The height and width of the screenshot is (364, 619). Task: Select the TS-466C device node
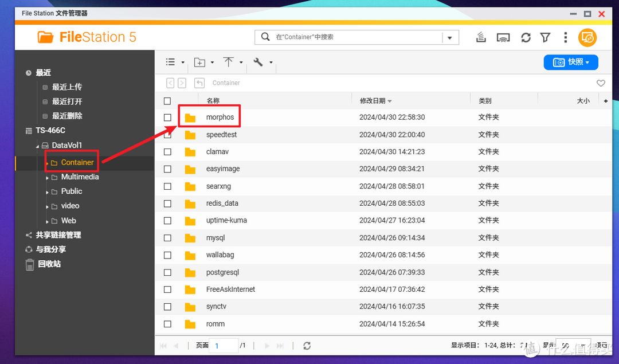click(50, 130)
